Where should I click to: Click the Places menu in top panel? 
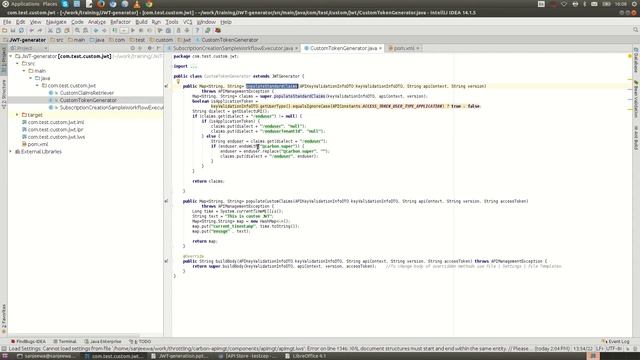[x=50, y=4]
